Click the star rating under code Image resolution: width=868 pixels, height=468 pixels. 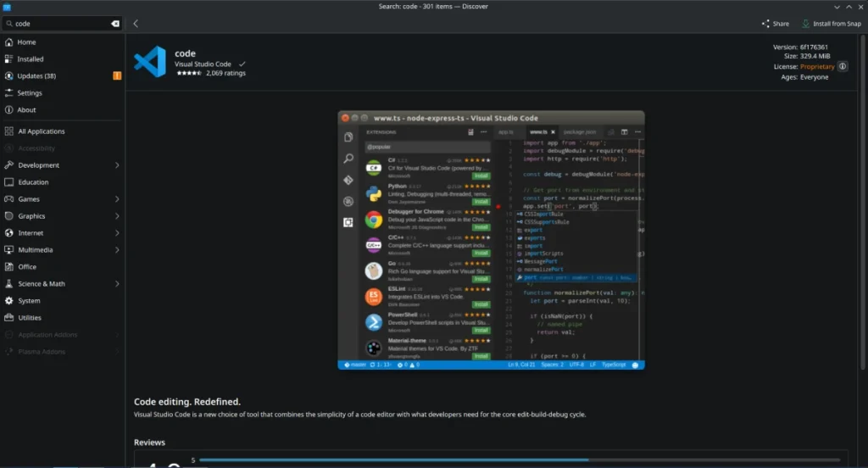[189, 73]
